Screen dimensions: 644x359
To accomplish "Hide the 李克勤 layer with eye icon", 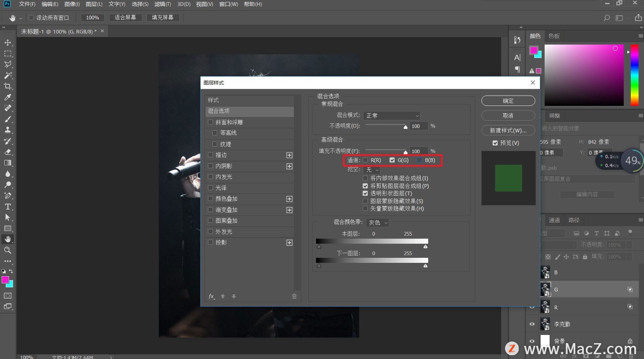I will (x=532, y=324).
